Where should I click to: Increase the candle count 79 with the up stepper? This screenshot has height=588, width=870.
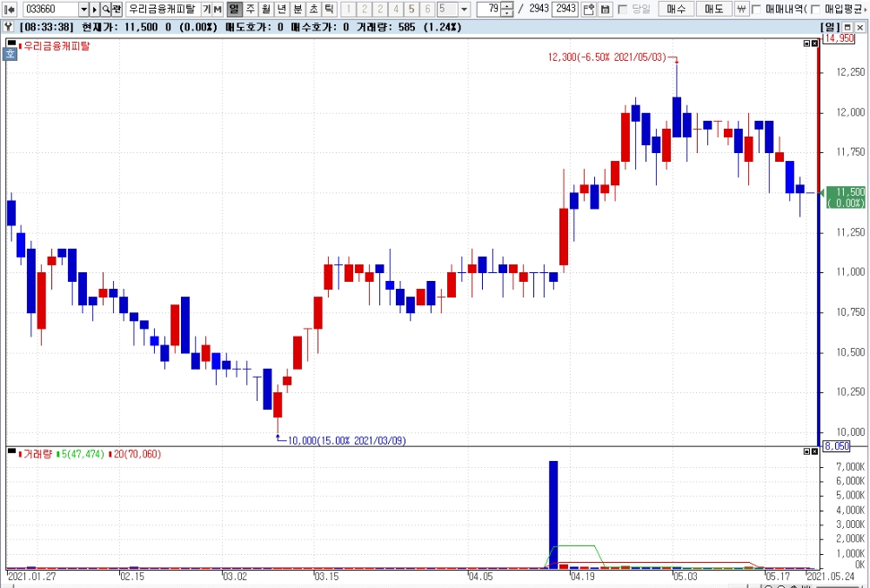(507, 5)
